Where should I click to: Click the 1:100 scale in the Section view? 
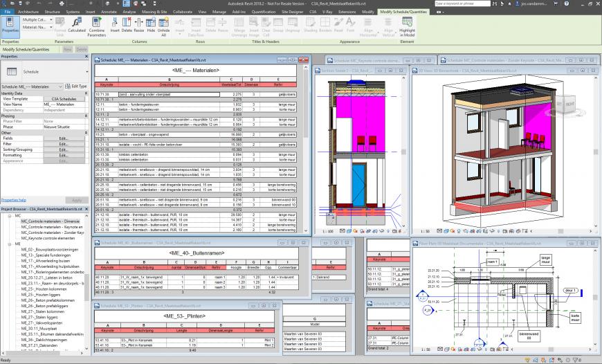click(327, 232)
